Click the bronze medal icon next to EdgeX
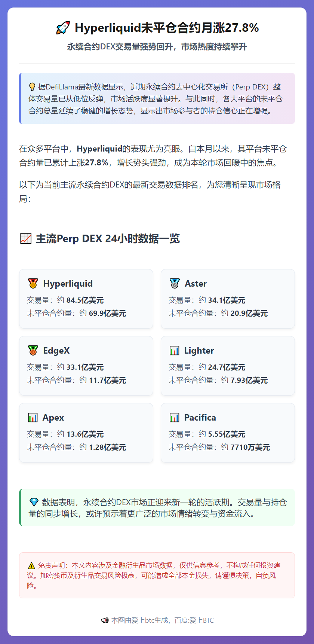This screenshot has height=644, width=314. click(x=33, y=351)
